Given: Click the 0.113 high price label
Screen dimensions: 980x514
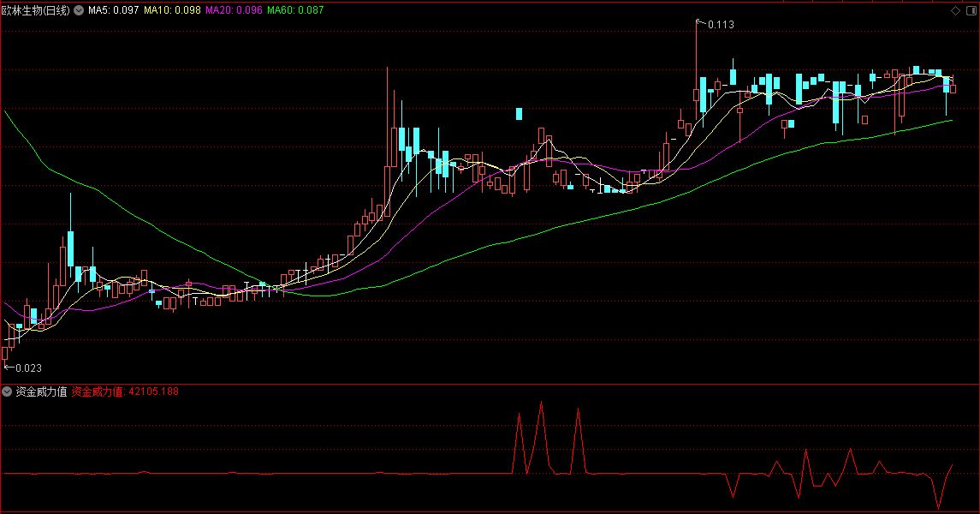Looking at the screenshot, I should coord(721,24).
